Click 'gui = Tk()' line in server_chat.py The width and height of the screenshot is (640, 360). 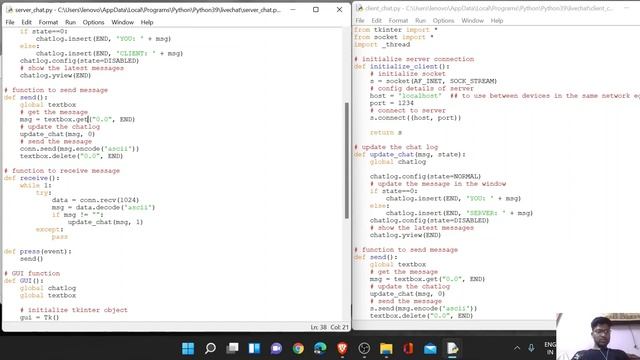click(39, 317)
